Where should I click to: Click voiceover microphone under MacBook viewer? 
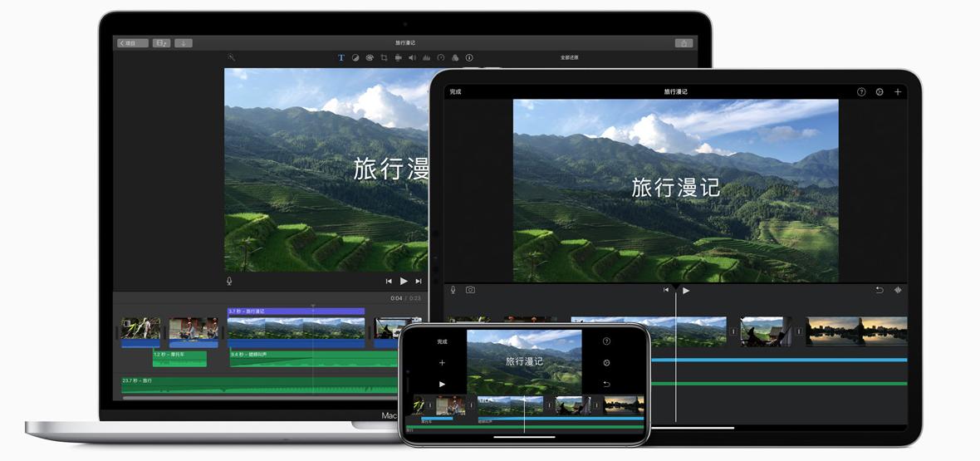pyautogui.click(x=229, y=281)
